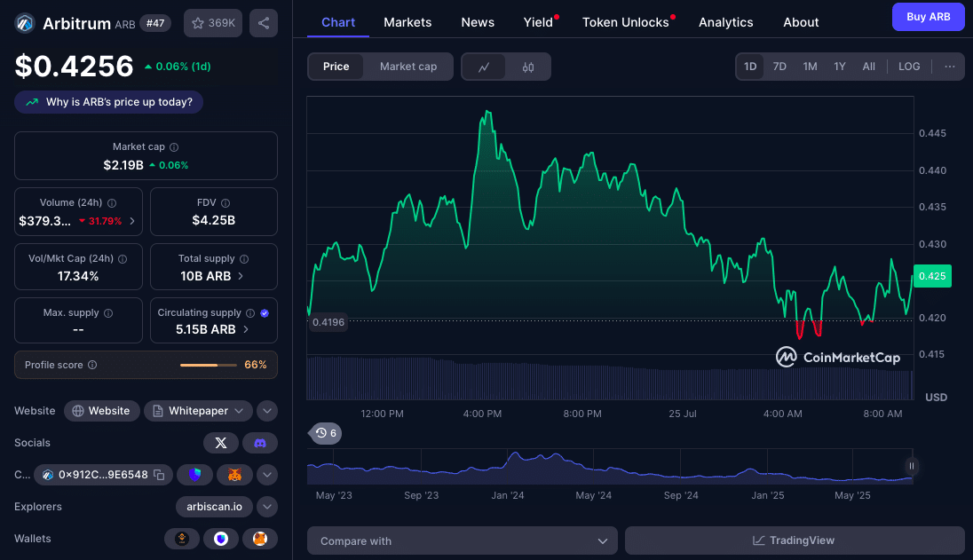Expand more contracts chevron
Viewport: 973px width, 560px height.
[x=267, y=475]
